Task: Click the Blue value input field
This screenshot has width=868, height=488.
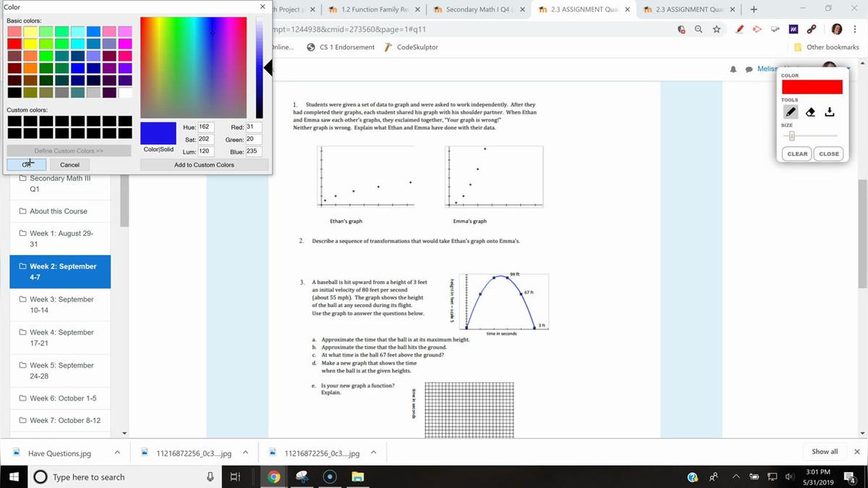Action: tap(254, 151)
